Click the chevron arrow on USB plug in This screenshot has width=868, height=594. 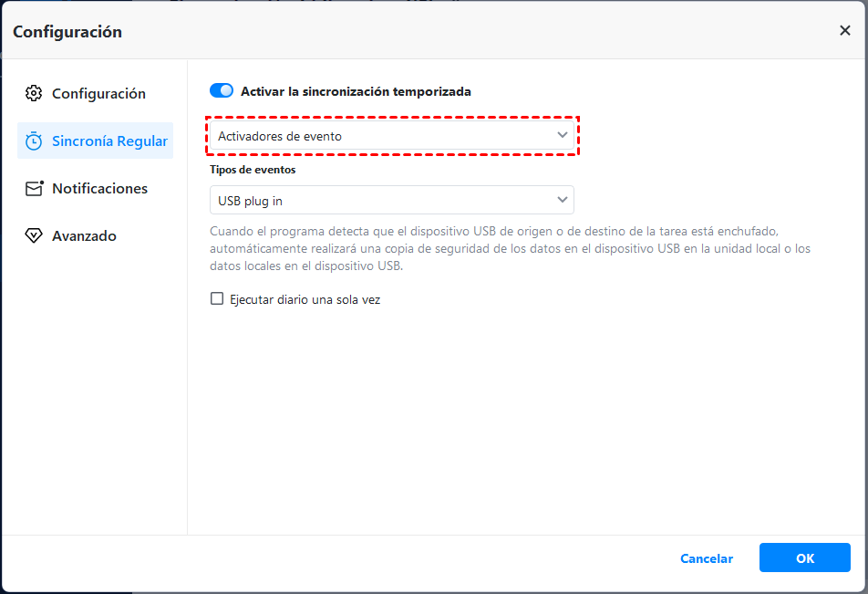coord(562,200)
